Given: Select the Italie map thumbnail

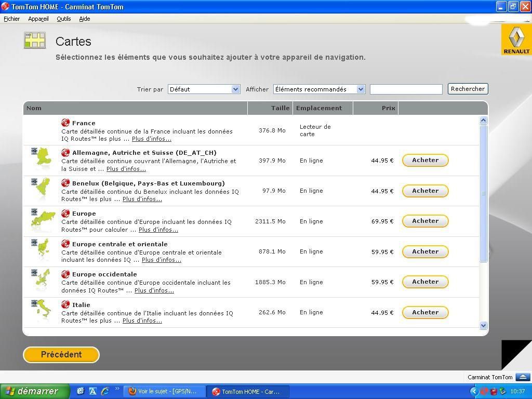Looking at the screenshot, I should [42, 310].
